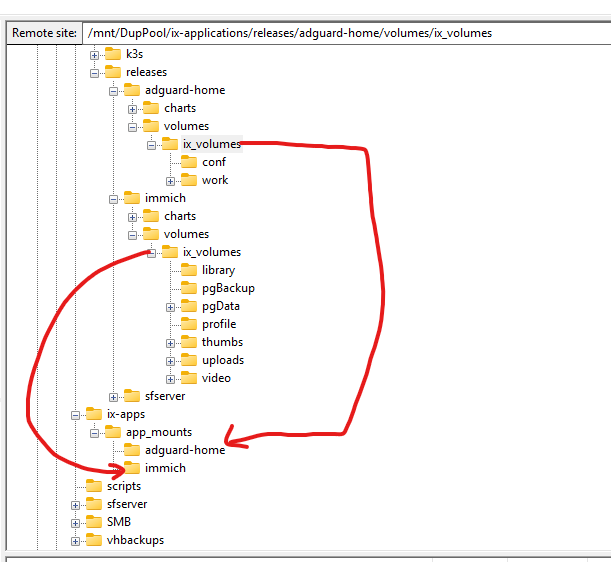This screenshot has height=562, width=611.
Task: Collapse volumes under adguard-home
Action: point(132,127)
